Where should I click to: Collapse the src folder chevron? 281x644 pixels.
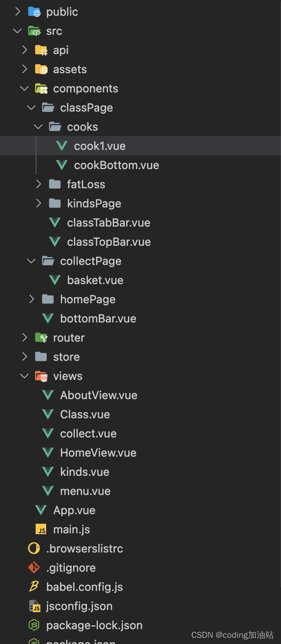(17, 31)
